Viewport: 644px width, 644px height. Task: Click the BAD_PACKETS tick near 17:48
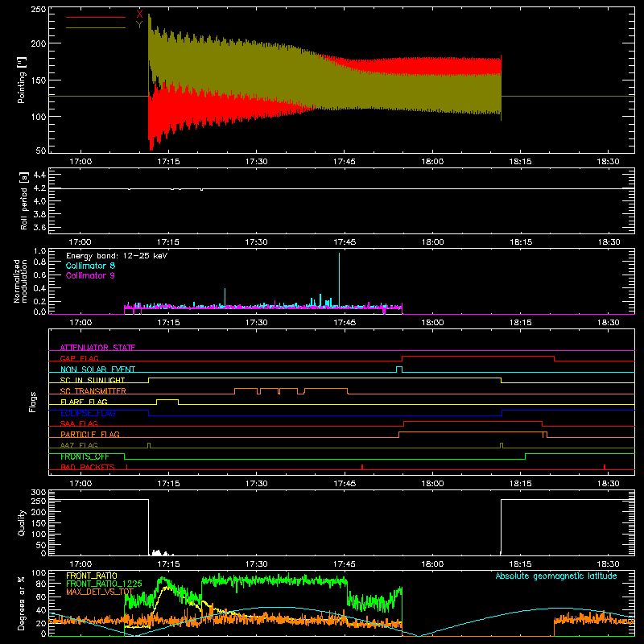(x=362, y=467)
